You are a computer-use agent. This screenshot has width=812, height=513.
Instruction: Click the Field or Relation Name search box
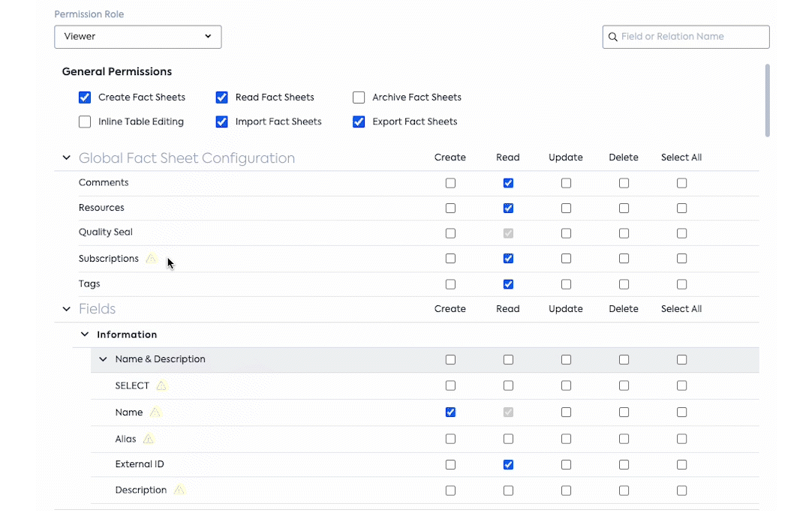click(686, 37)
